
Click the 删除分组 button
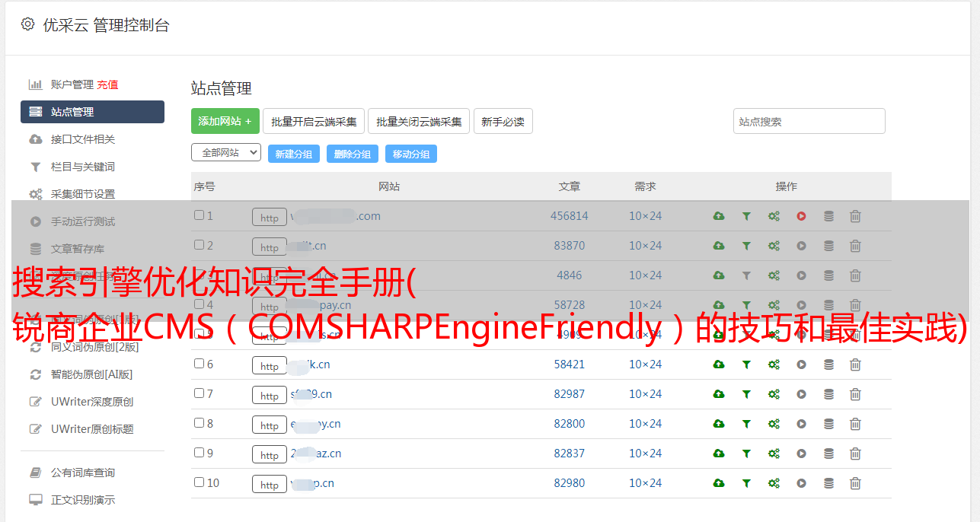point(353,154)
